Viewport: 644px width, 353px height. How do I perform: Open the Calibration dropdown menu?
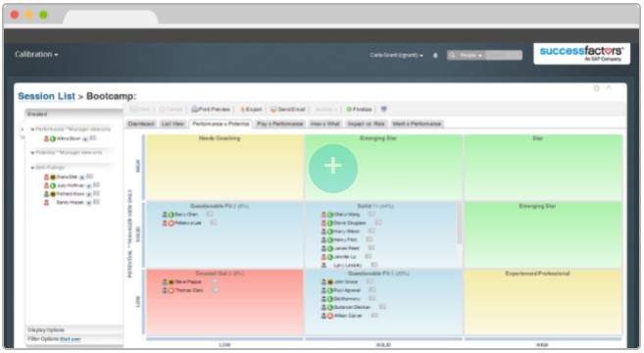pyautogui.click(x=36, y=54)
